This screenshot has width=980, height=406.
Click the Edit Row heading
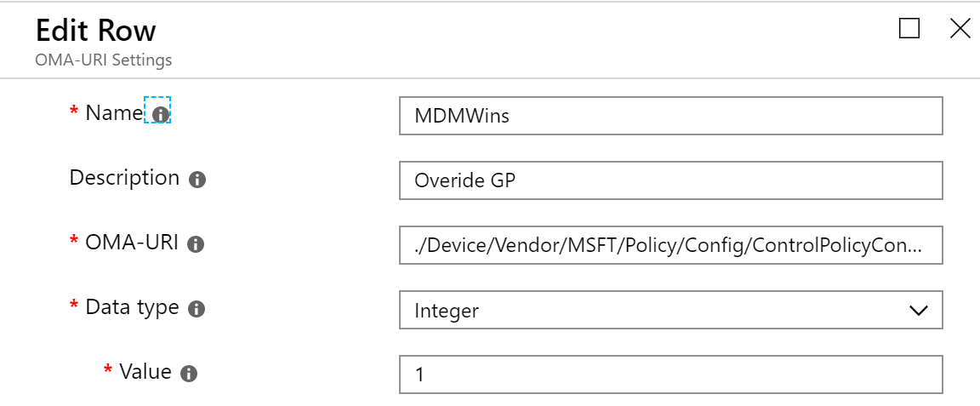click(95, 30)
